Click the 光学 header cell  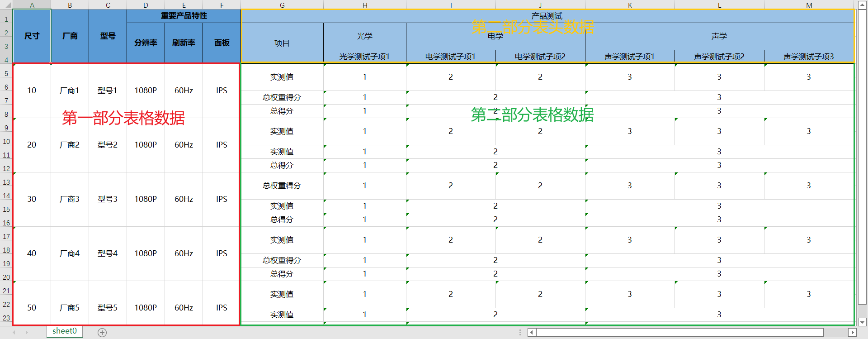pos(365,36)
